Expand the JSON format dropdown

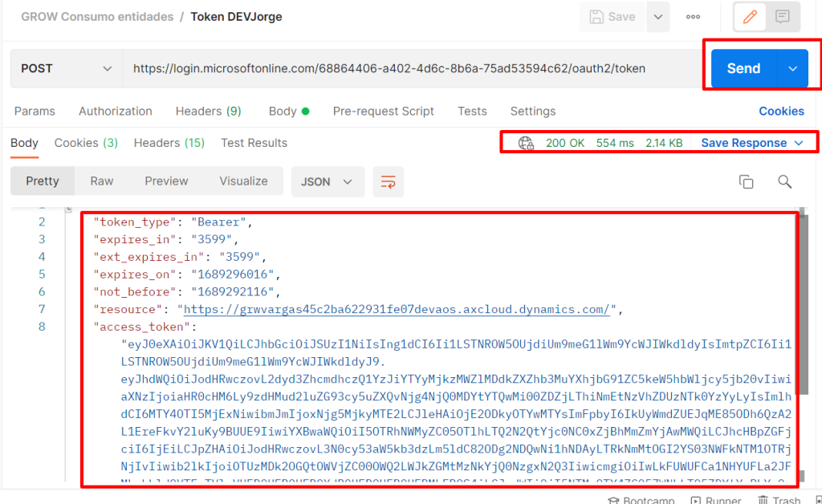327,181
